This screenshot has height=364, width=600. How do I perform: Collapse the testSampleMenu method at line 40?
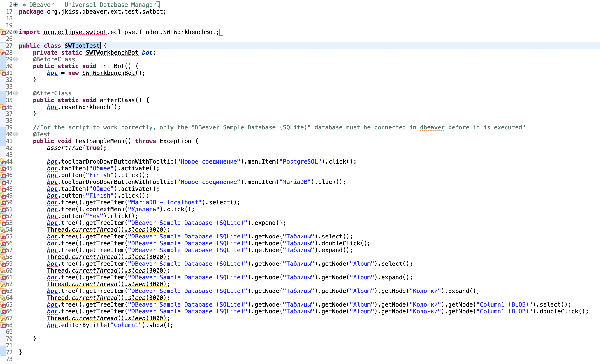coord(15,134)
